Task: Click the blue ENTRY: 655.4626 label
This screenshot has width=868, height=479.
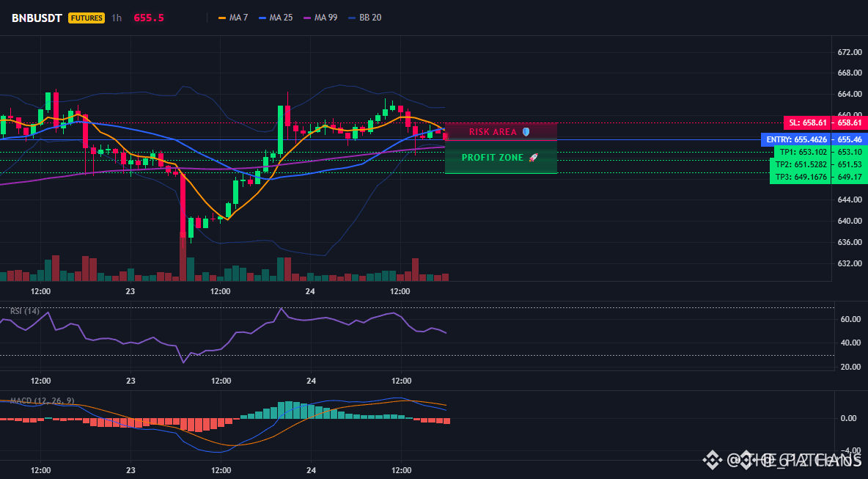Action: (797, 139)
